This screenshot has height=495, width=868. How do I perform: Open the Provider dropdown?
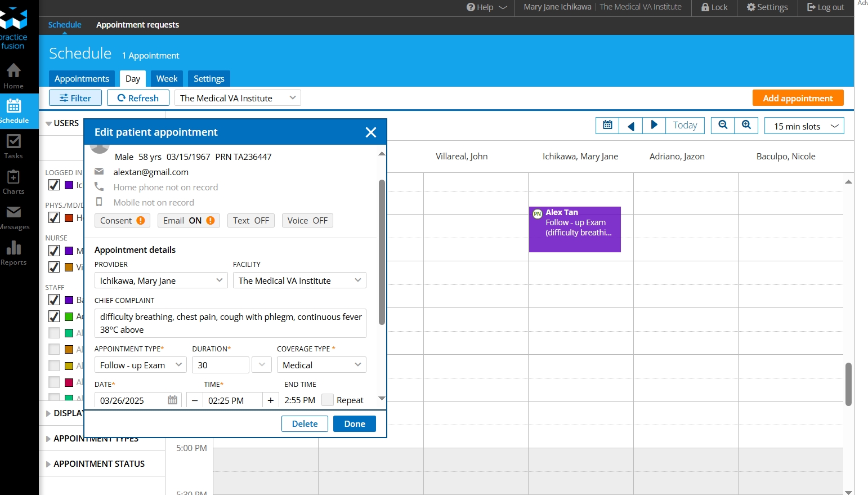click(161, 280)
